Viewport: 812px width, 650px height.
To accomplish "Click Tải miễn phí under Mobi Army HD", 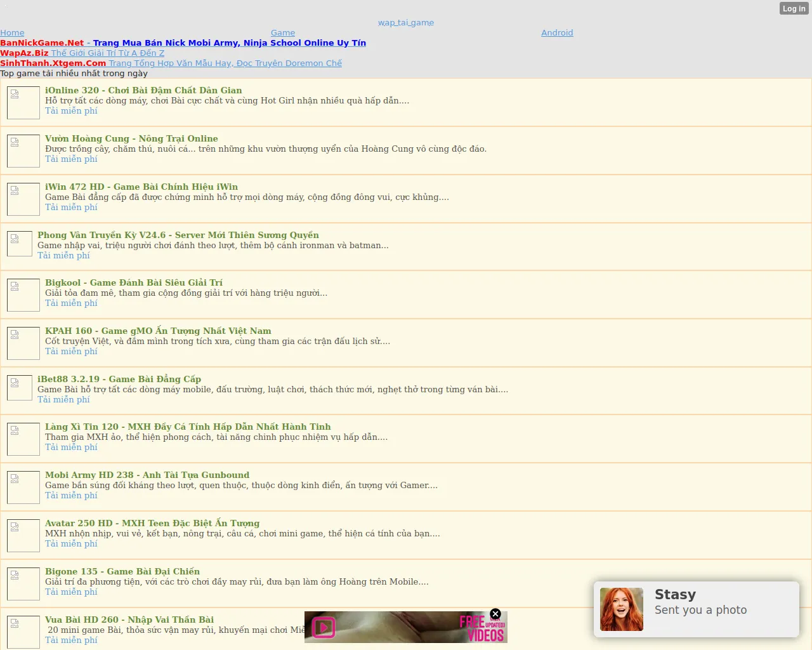I will (x=71, y=495).
